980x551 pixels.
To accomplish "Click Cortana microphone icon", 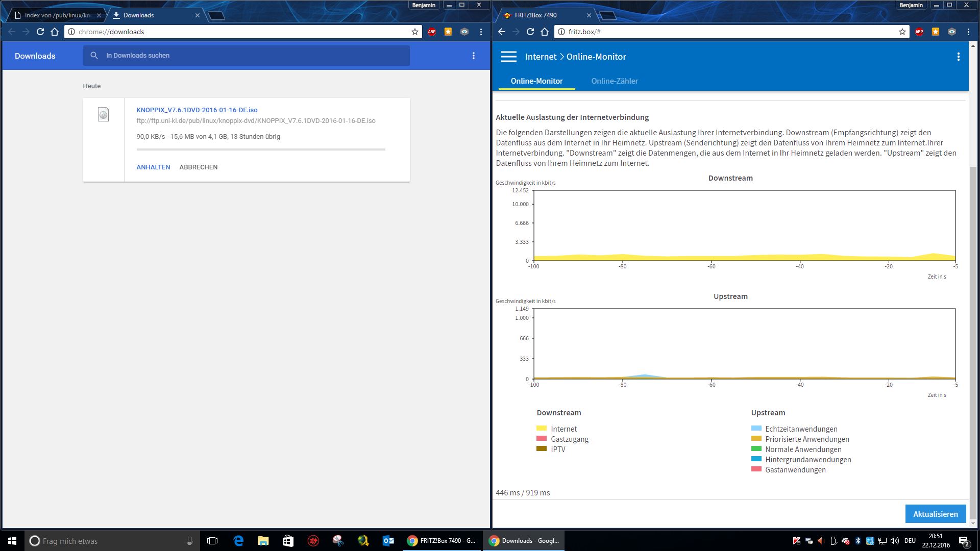I will (189, 541).
